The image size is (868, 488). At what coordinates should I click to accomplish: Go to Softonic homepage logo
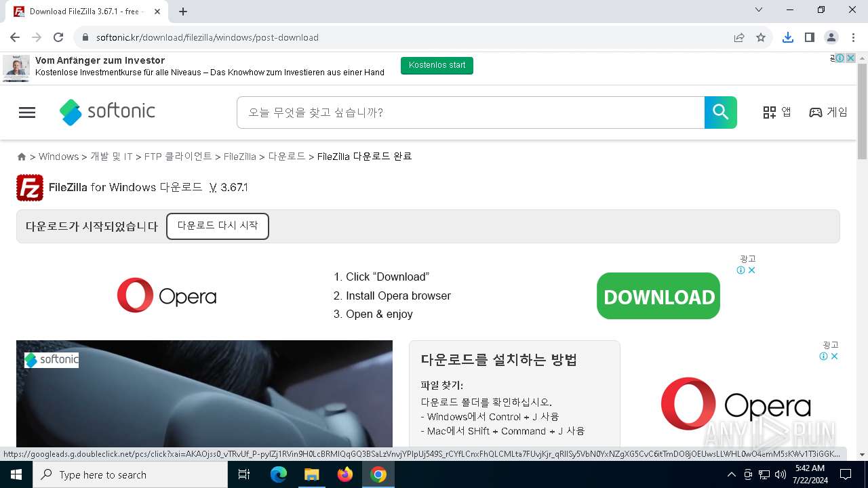[x=107, y=112]
